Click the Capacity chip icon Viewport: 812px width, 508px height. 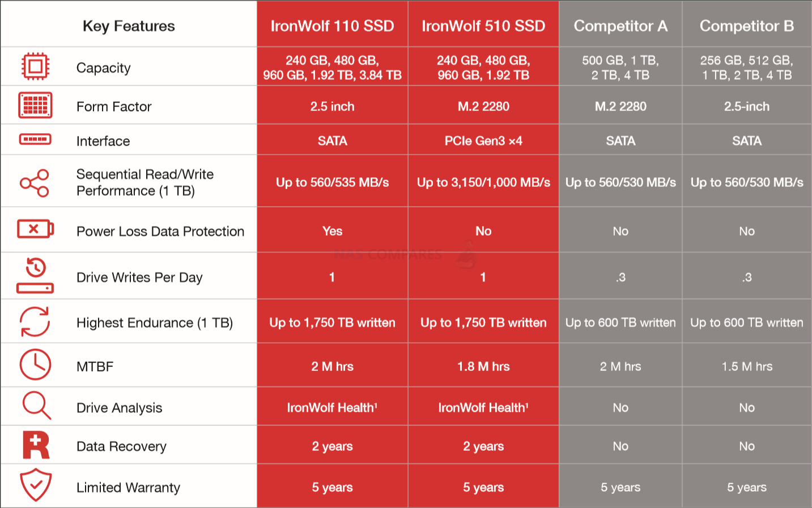(35, 66)
